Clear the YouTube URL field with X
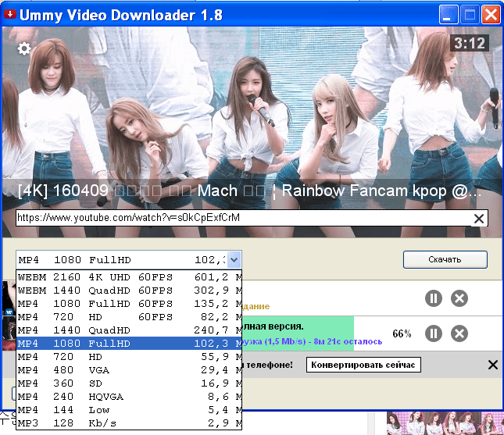Screen dimensions: 504x435 (x=479, y=219)
